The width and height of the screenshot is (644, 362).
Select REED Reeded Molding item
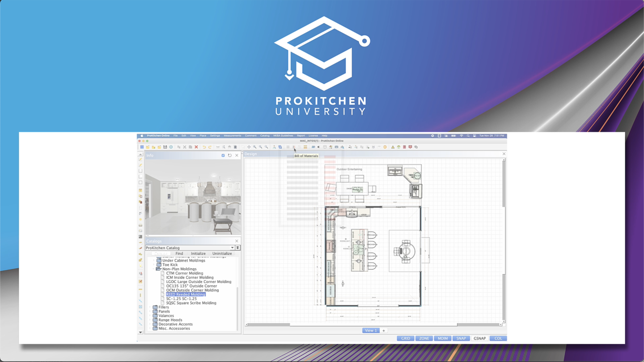[186, 295]
